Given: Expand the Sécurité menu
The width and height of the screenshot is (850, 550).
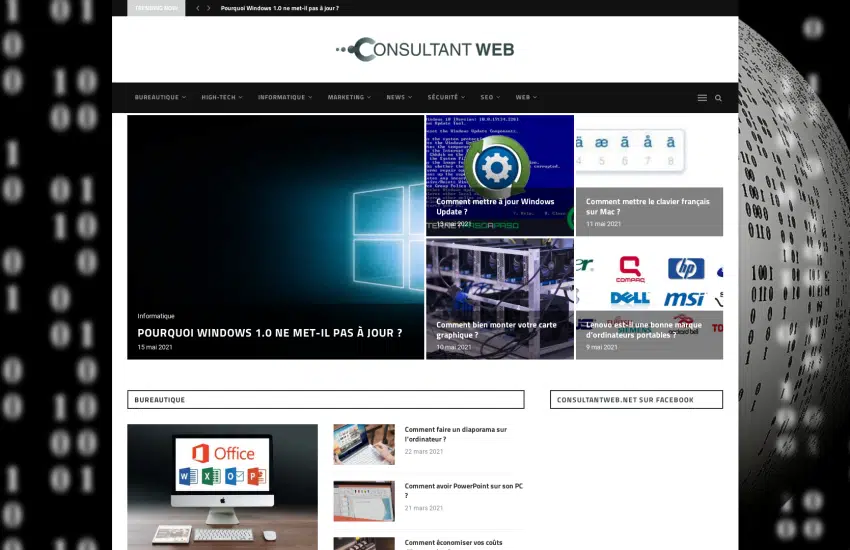Looking at the screenshot, I should (446, 98).
